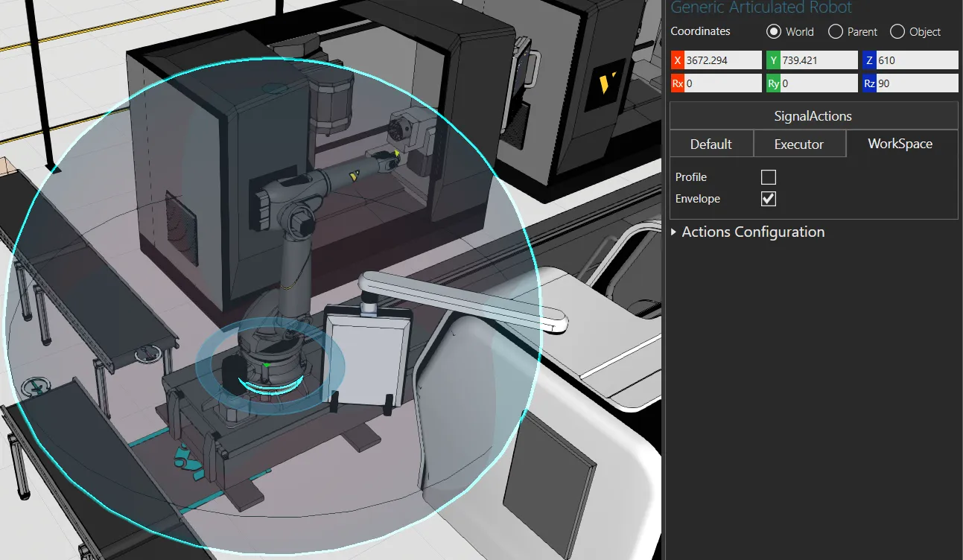The height and width of the screenshot is (560, 963).
Task: Click the green origin point at robot base
Action: click(266, 365)
